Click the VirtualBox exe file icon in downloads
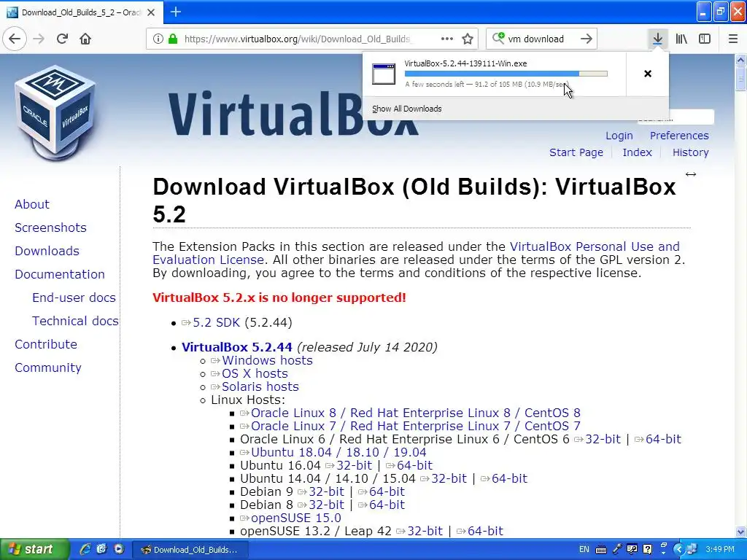The width and height of the screenshot is (747, 560). click(384, 74)
